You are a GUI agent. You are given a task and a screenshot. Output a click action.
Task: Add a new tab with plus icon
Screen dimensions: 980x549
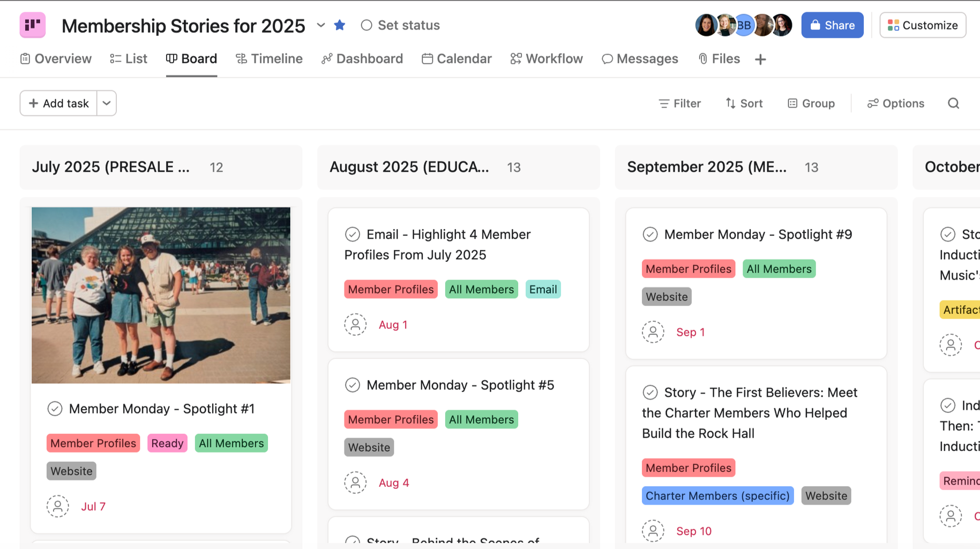click(760, 59)
